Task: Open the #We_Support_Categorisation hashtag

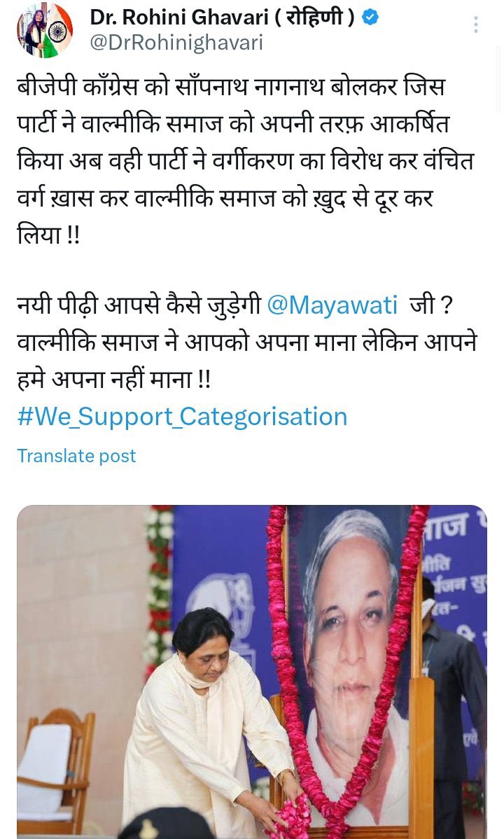Action: 183,416
